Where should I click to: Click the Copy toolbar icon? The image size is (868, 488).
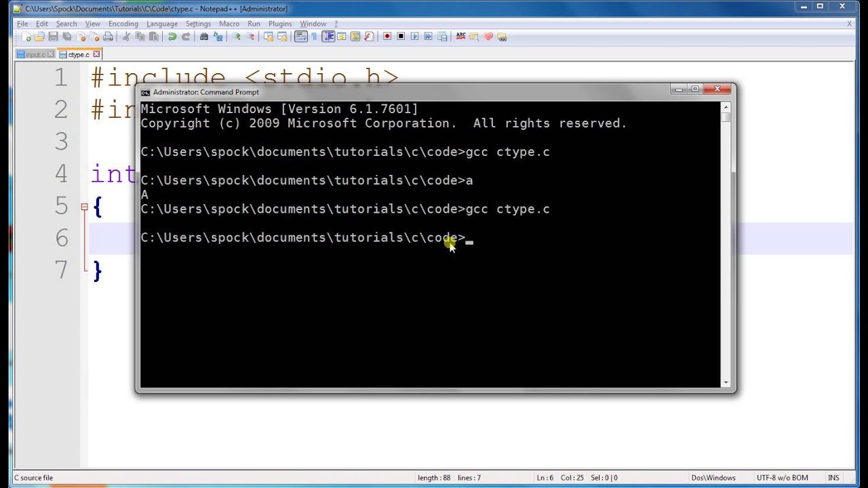(140, 37)
